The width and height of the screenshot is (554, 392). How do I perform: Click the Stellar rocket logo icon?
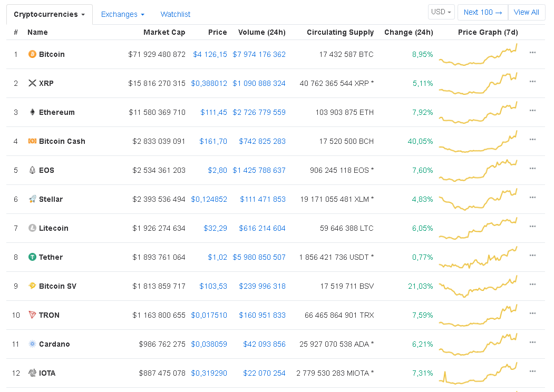pyautogui.click(x=32, y=199)
